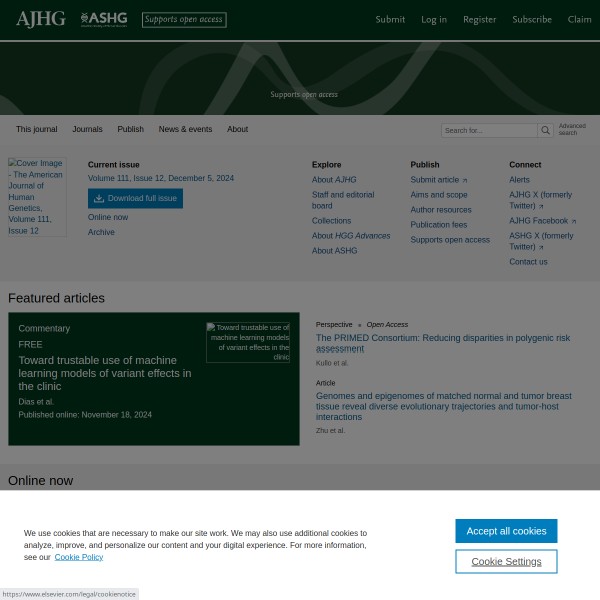
Task: Click Log in in top bar
Action: pyautogui.click(x=433, y=19)
